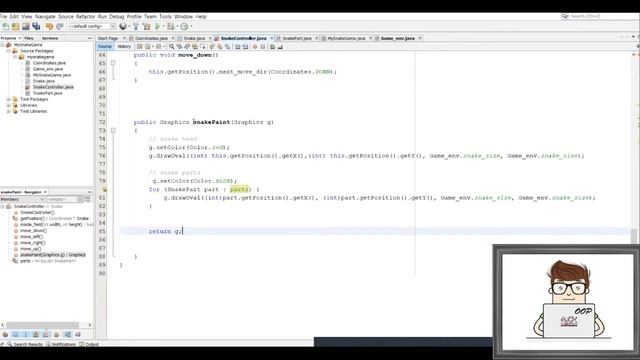Click the Comment editor toolbar icon
The width and height of the screenshot is (640, 360).
272,47
